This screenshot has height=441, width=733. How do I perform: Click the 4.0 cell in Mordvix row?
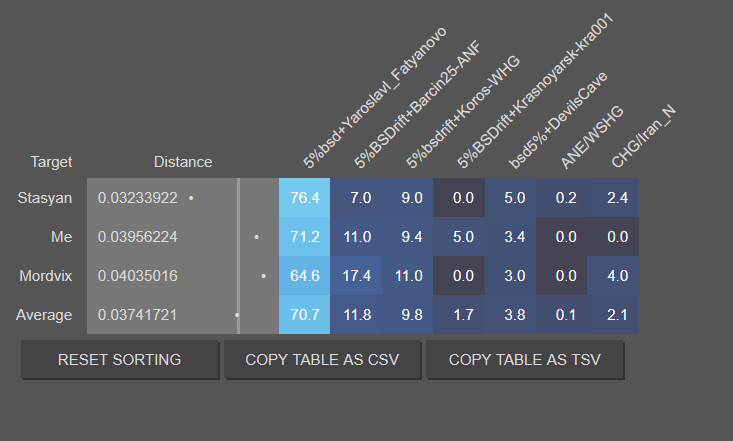[613, 275]
